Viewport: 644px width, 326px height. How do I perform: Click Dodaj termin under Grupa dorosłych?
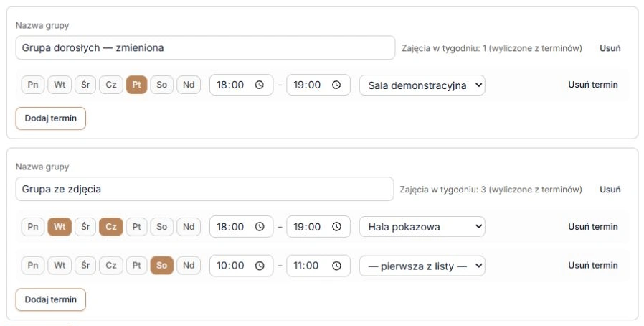[x=50, y=118]
